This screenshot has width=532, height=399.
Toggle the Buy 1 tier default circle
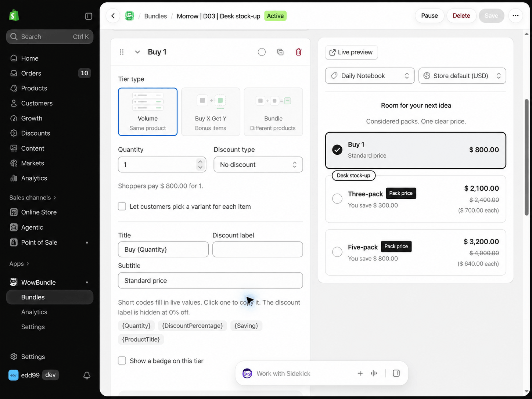(x=262, y=52)
